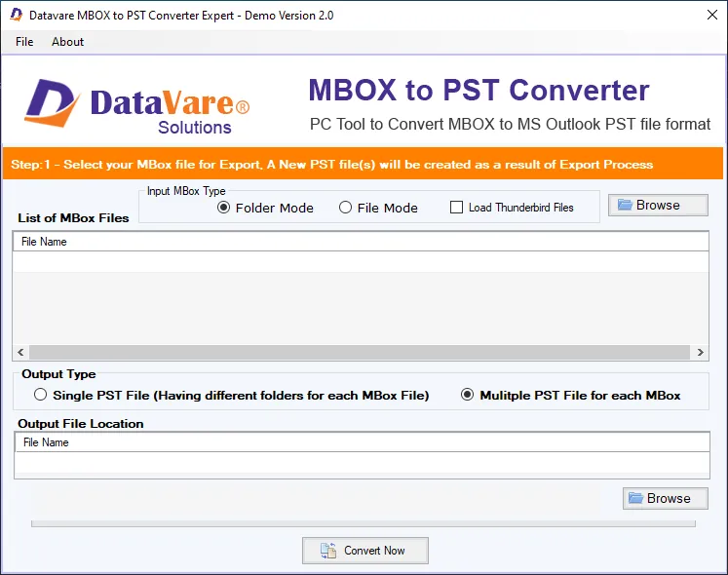Click the empty Output File Location row
This screenshot has width=728, height=575.
363,463
